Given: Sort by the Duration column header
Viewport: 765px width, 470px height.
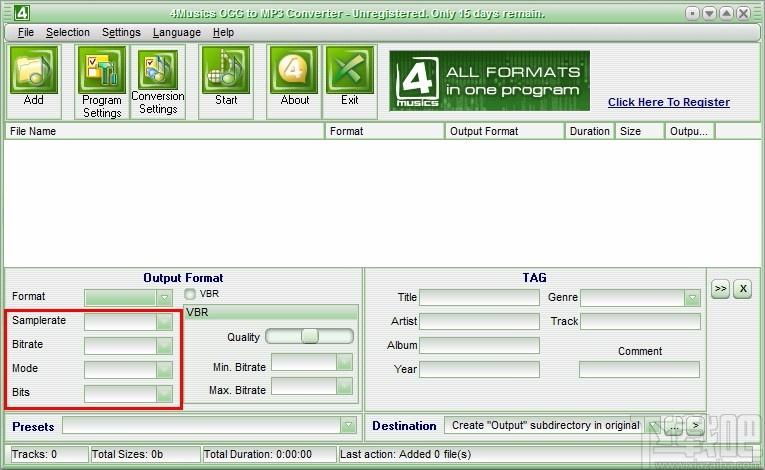Looking at the screenshot, I should [589, 131].
